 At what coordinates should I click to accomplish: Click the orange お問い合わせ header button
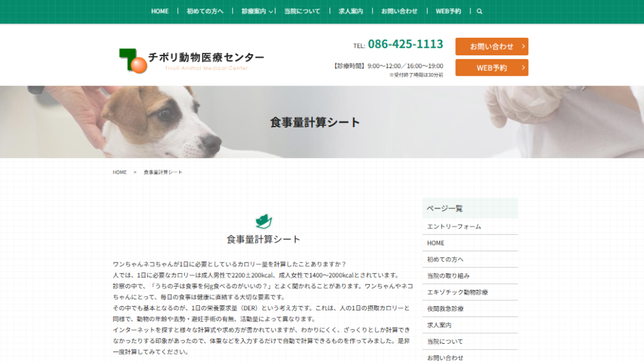(x=492, y=47)
